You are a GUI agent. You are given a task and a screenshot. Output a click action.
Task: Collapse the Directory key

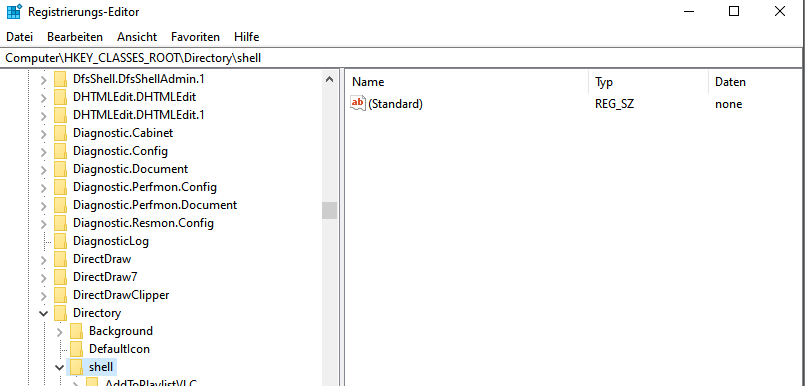(44, 313)
